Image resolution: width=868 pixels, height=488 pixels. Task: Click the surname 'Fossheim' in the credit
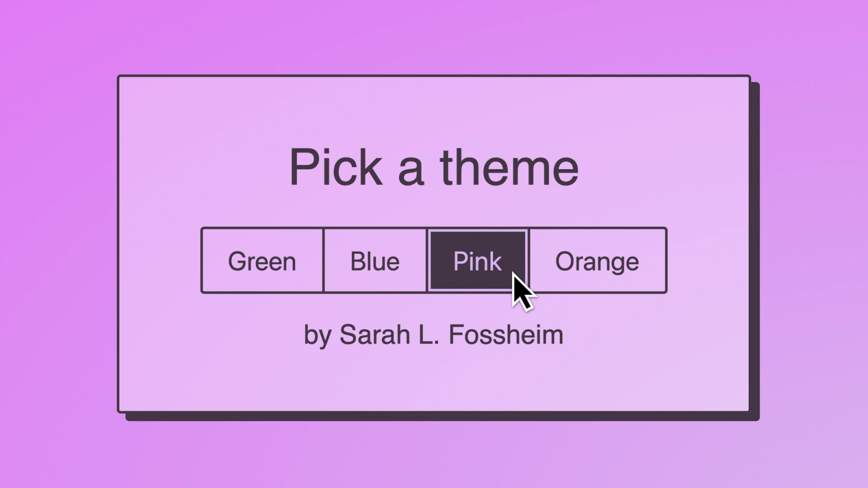pos(506,335)
